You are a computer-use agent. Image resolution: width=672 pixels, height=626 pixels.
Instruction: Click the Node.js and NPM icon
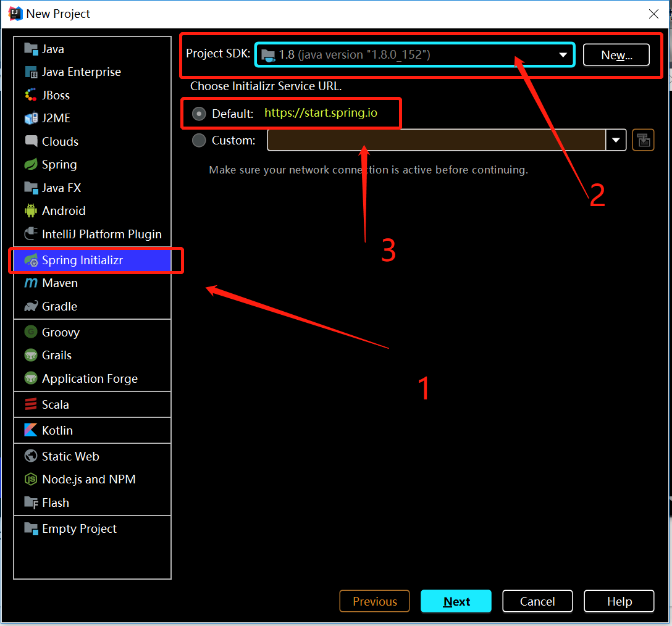[x=31, y=480]
